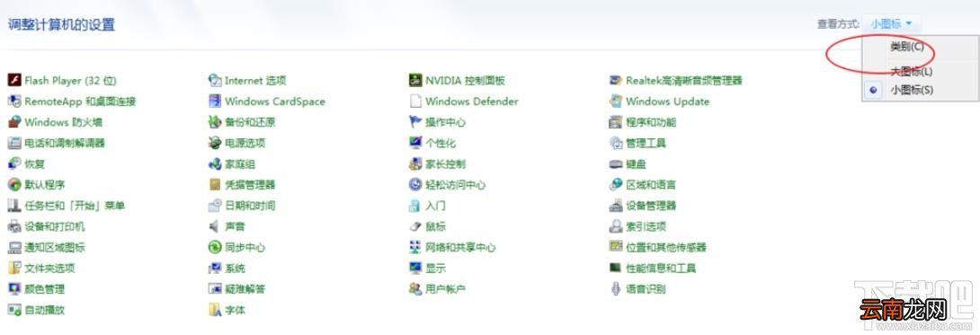Screen dimensions: 980x335
Task: Open 显示 link
Action: [436, 269]
